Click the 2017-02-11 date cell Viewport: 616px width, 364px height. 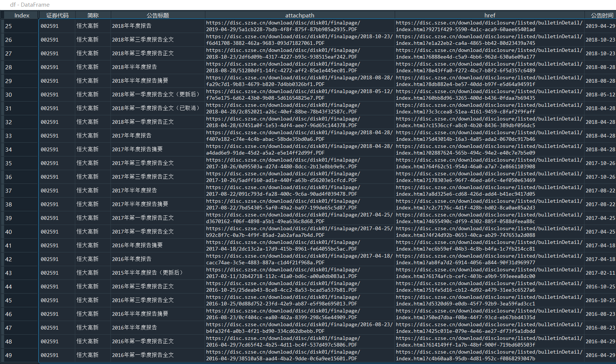[x=600, y=273]
